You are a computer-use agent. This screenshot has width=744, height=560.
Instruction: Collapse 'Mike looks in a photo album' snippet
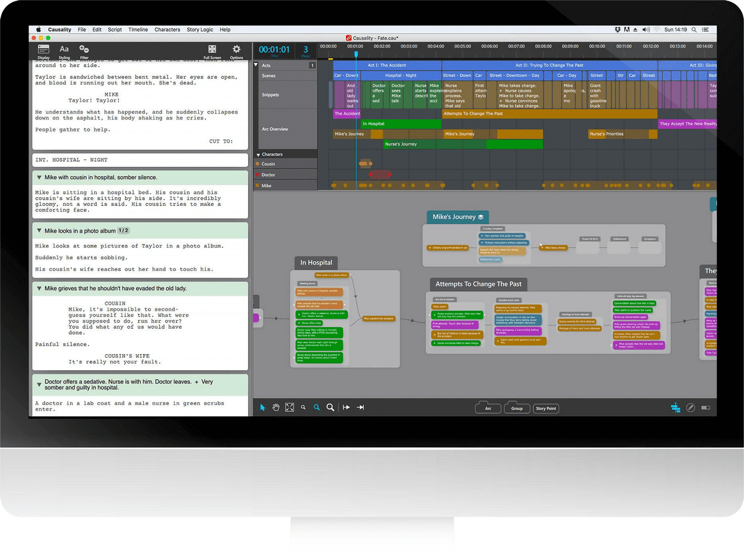(x=38, y=231)
